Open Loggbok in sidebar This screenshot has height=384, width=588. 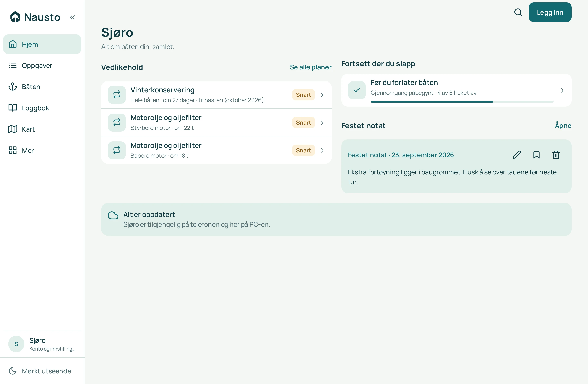[42, 108]
